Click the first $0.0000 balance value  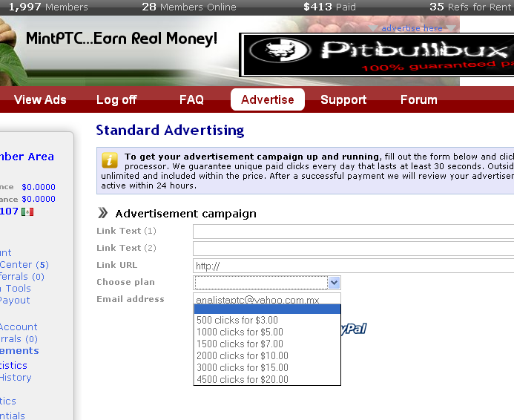(x=39, y=187)
